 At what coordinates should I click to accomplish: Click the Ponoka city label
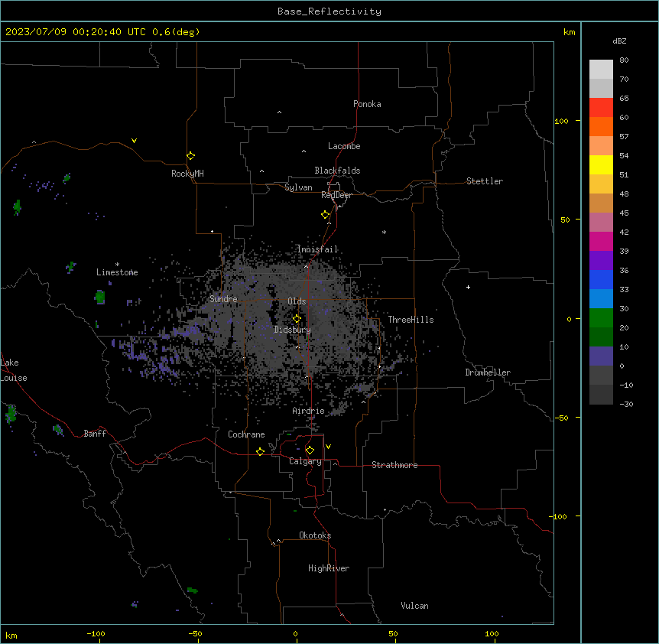[367, 104]
